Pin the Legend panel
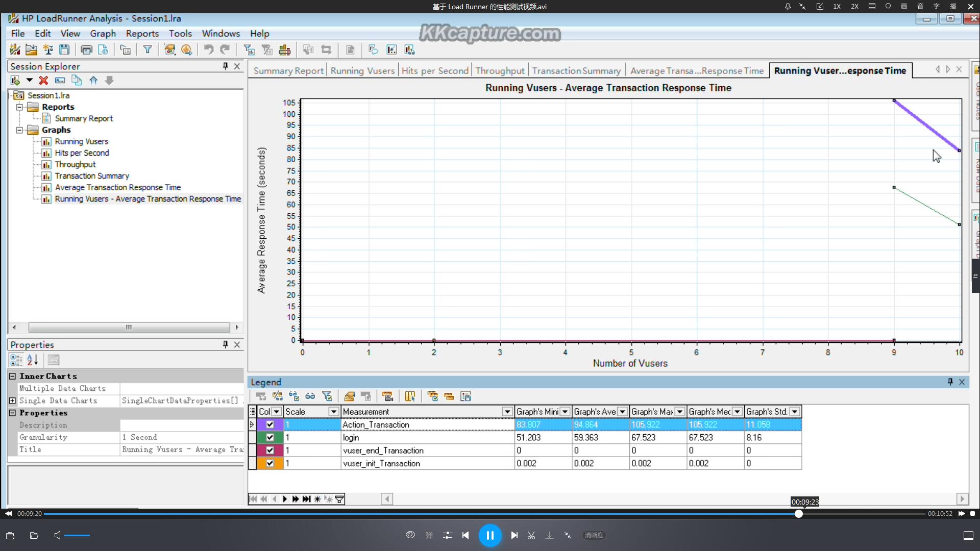This screenshot has width=980, height=551. click(950, 382)
